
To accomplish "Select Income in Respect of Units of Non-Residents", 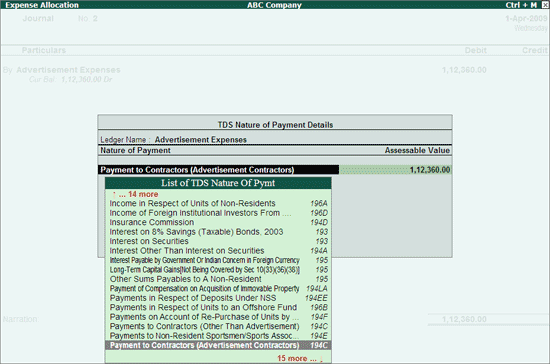I will click(218, 203).
